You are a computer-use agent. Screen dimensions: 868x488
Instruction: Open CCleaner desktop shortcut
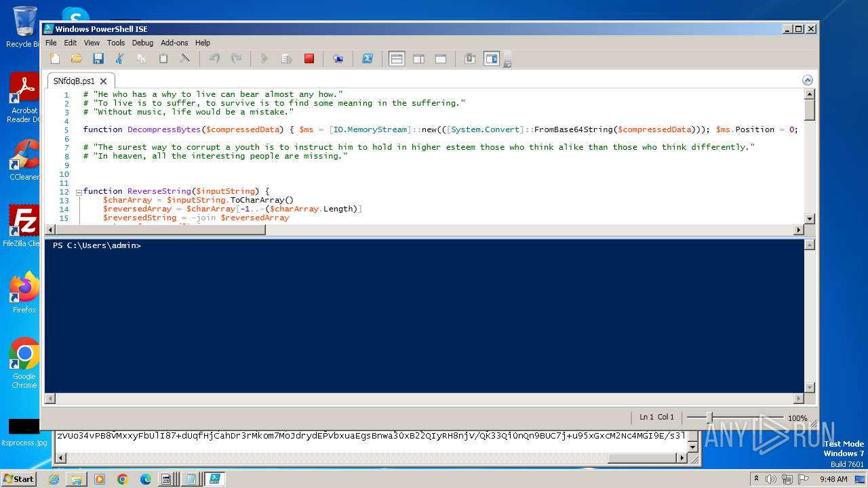[x=24, y=160]
